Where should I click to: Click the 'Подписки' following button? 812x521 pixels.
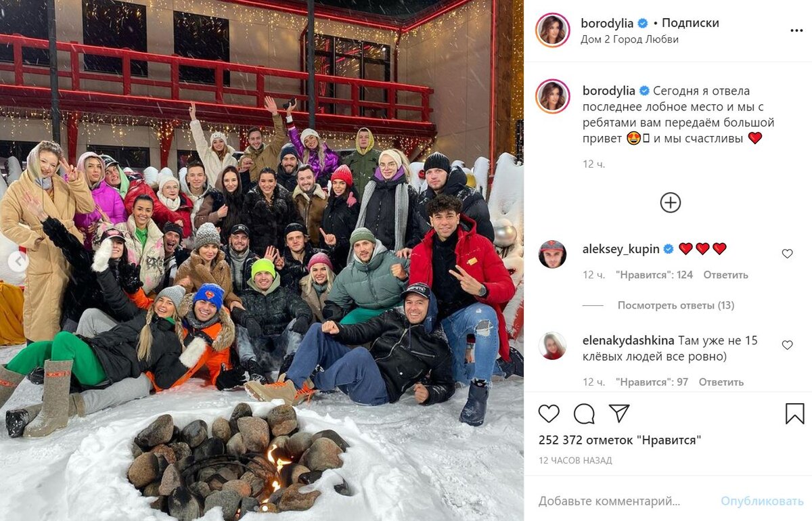pyautogui.click(x=690, y=22)
